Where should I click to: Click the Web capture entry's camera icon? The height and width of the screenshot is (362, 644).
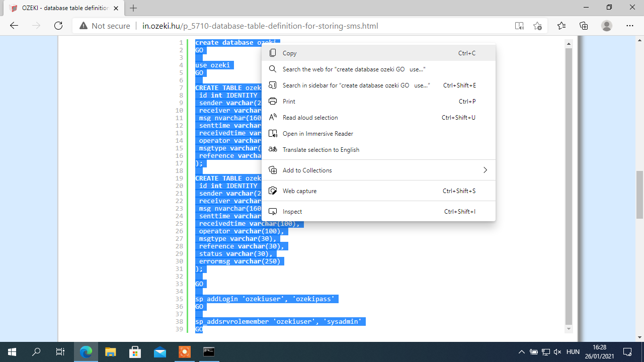(272, 191)
